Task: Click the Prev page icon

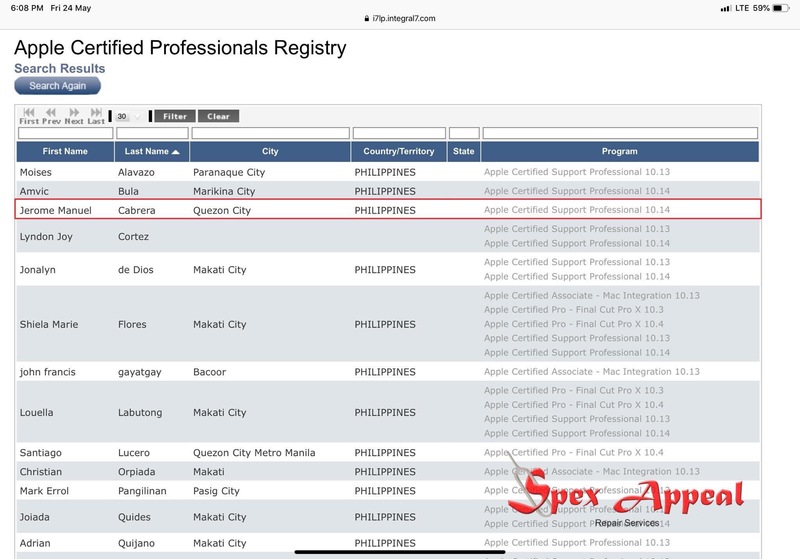Action: 51,114
